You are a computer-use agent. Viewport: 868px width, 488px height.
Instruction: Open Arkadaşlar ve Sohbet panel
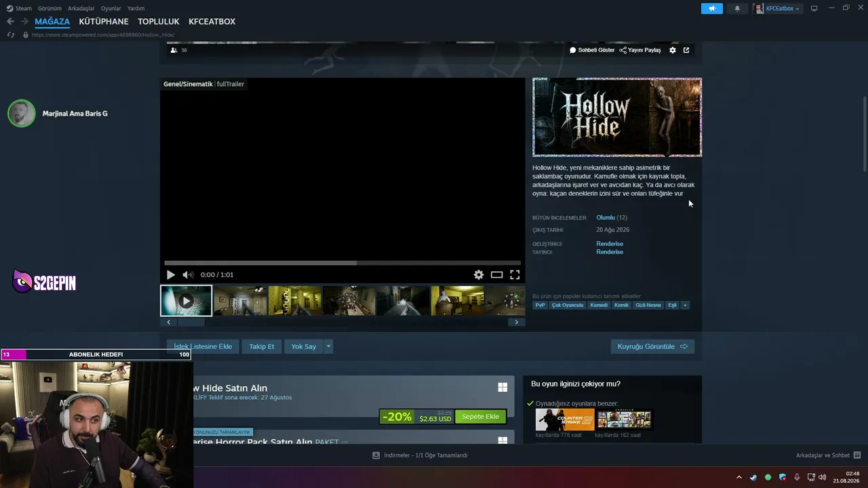coord(828,455)
